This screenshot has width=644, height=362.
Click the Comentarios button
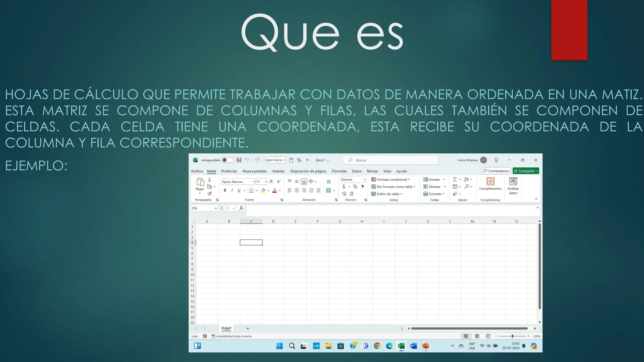pyautogui.click(x=496, y=171)
